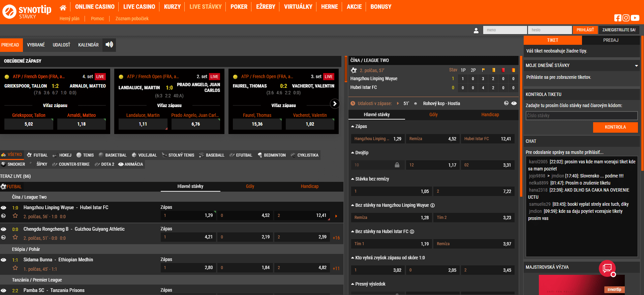Toggle eye for Pamba SC match row
The height and width of the screenshot is (295, 644).
click(x=3, y=291)
